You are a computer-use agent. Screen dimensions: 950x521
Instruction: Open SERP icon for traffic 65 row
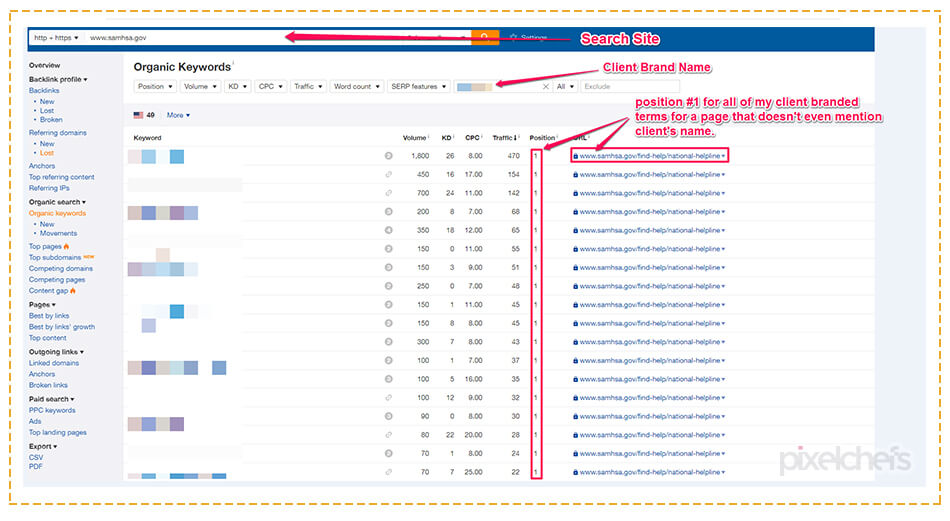point(388,230)
